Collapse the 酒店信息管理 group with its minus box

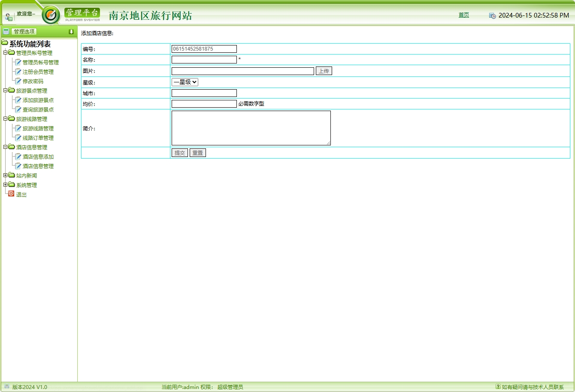point(6,147)
